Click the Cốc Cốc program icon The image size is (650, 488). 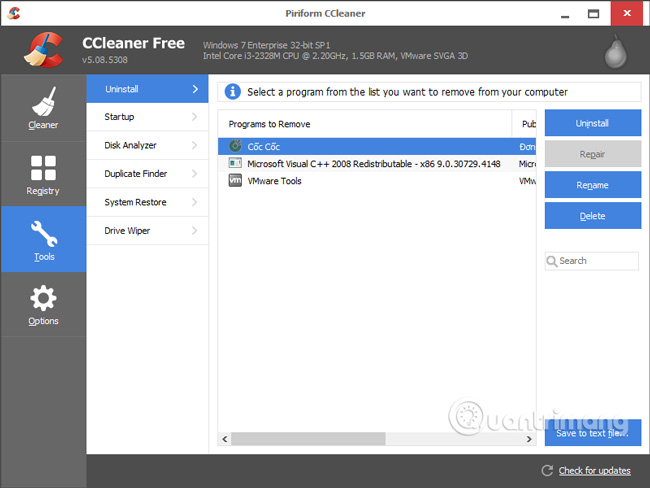235,146
